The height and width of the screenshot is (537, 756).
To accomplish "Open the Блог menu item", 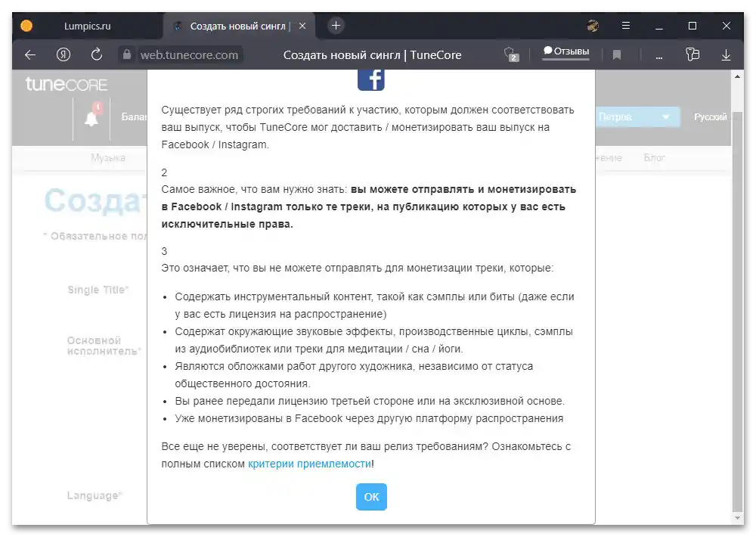I will tap(654, 158).
